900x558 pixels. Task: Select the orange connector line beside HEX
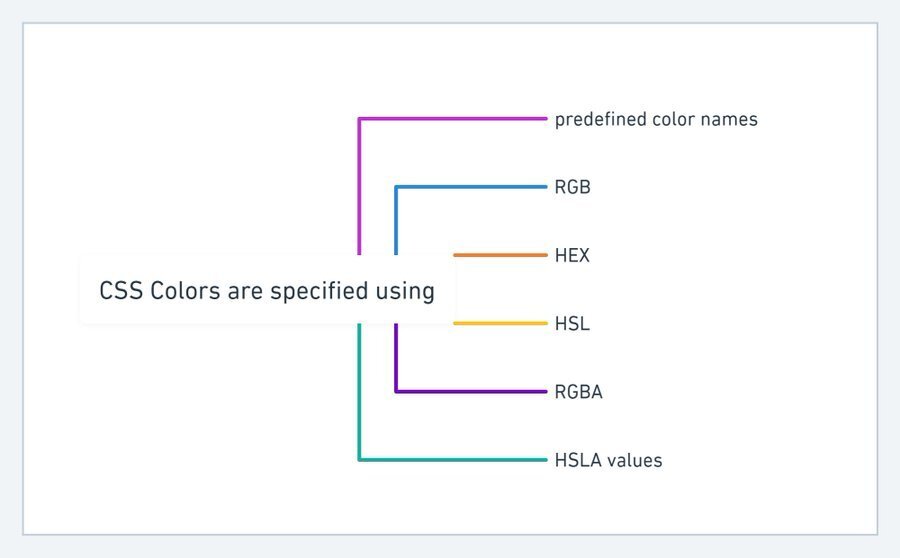click(x=501, y=255)
